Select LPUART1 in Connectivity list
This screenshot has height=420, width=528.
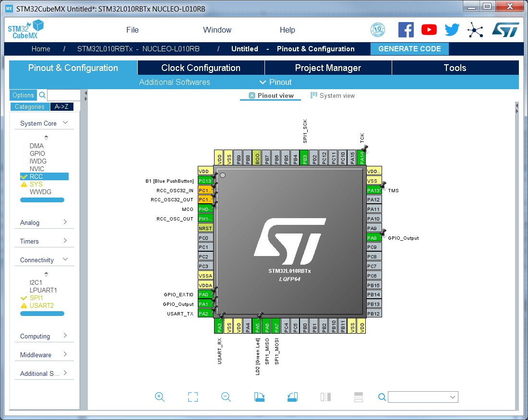pos(43,290)
